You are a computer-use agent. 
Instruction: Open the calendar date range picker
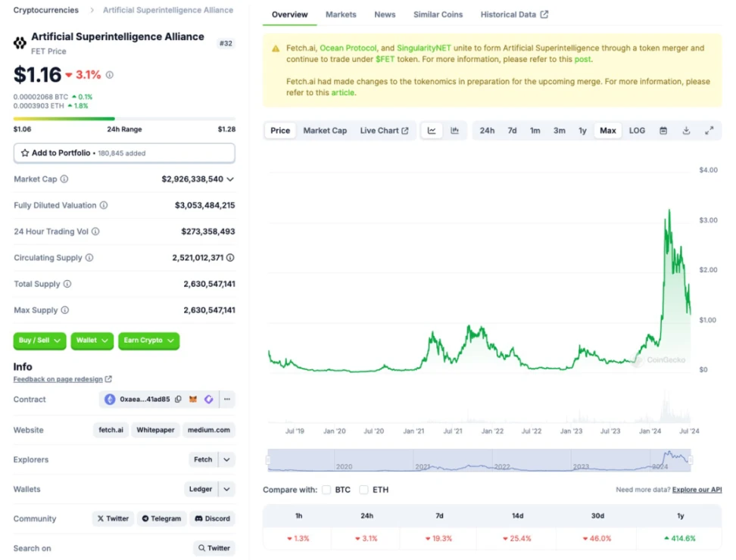point(663,131)
